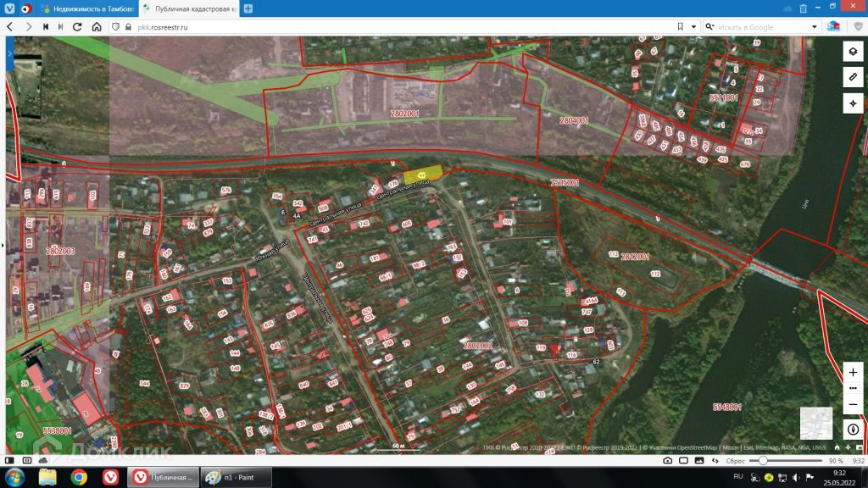Image resolution: width=868 pixels, height=488 pixels.
Task: Launch Chrome from the taskbar
Action: (79, 477)
